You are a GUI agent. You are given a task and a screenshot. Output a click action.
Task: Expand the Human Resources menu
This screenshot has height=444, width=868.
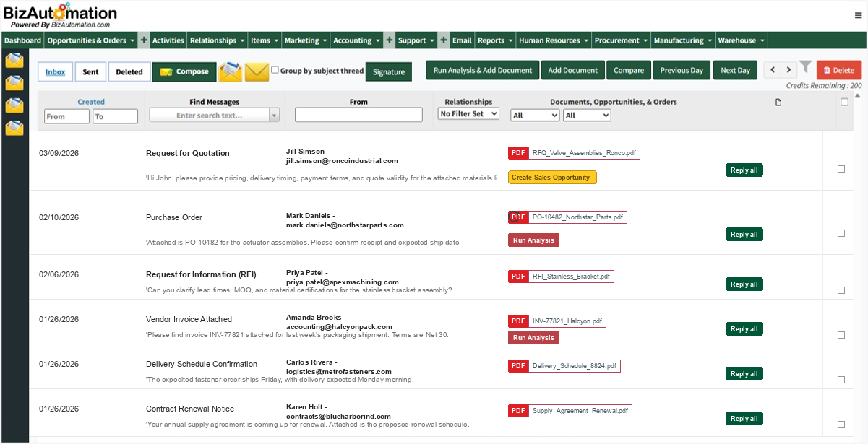pyautogui.click(x=554, y=40)
